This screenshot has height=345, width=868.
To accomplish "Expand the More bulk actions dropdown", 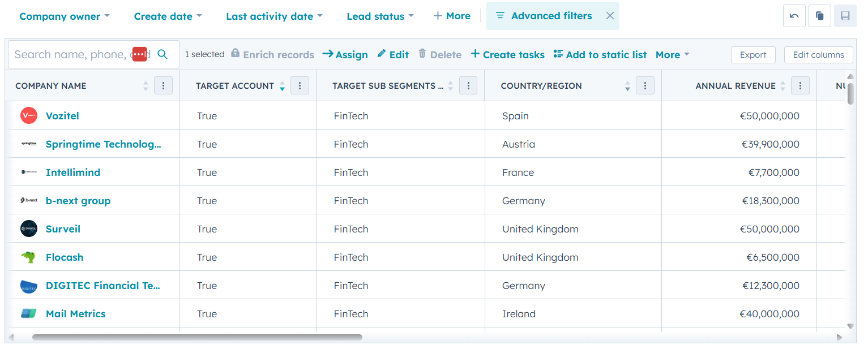I will (x=673, y=55).
